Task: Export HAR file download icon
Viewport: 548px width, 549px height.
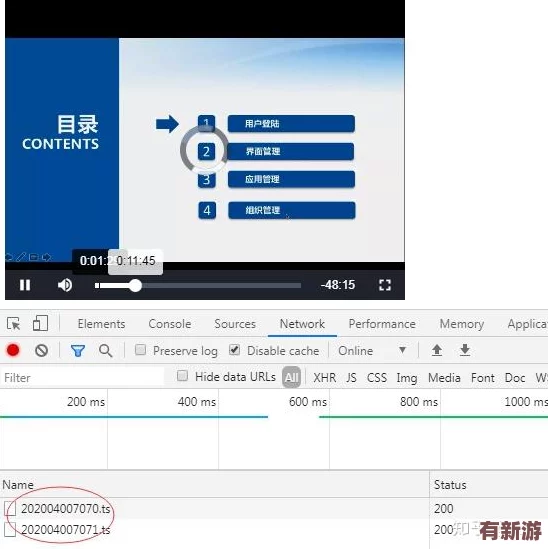Action: [x=465, y=350]
